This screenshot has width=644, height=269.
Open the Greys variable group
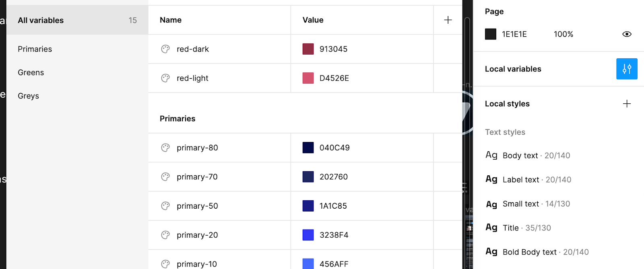[x=29, y=96]
